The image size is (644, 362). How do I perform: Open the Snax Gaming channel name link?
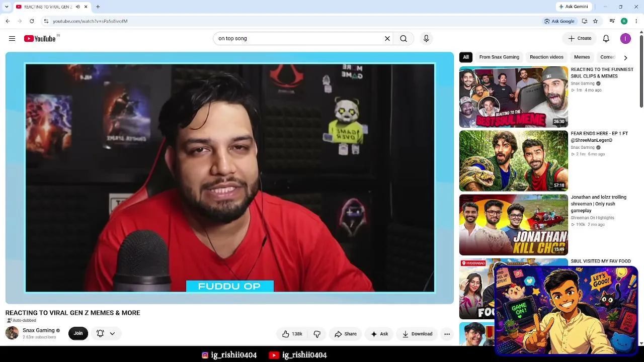[x=38, y=330]
